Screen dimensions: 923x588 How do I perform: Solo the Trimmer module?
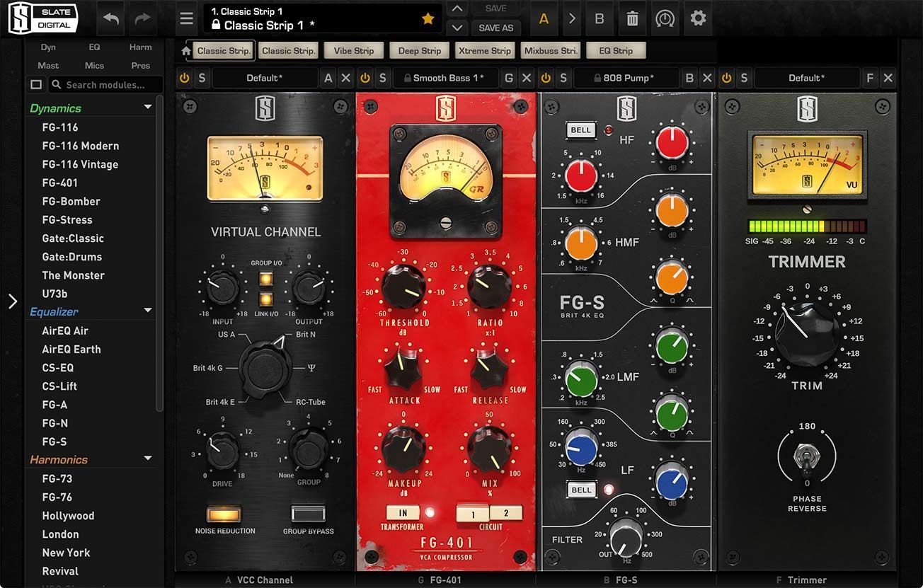coord(745,78)
